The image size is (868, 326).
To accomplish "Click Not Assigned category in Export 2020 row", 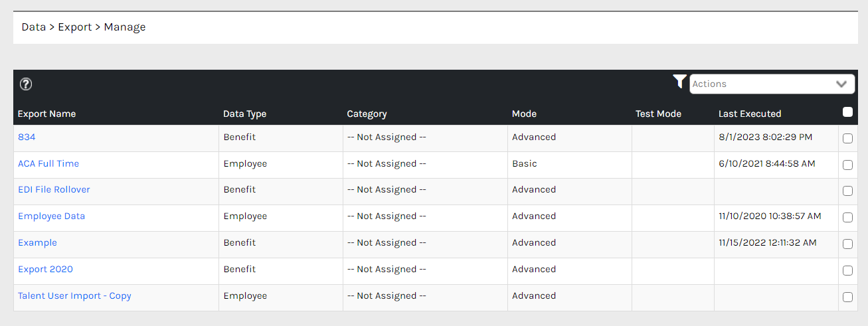I will 387,269.
